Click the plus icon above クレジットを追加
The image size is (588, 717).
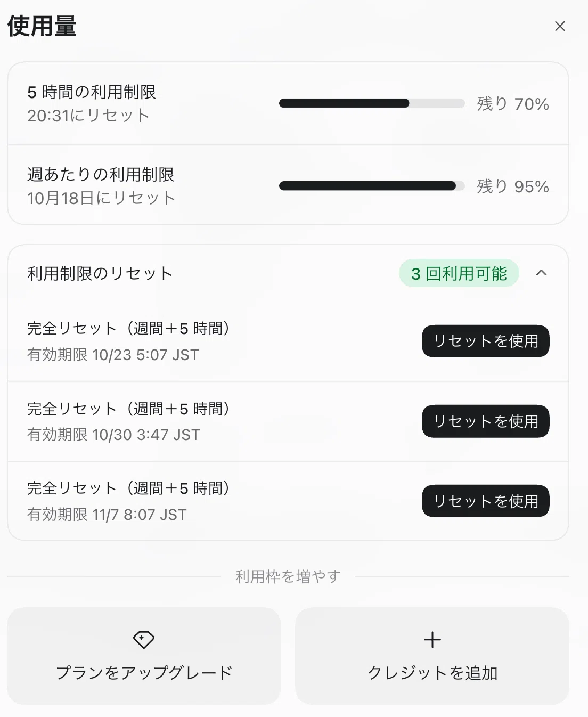pyautogui.click(x=432, y=640)
